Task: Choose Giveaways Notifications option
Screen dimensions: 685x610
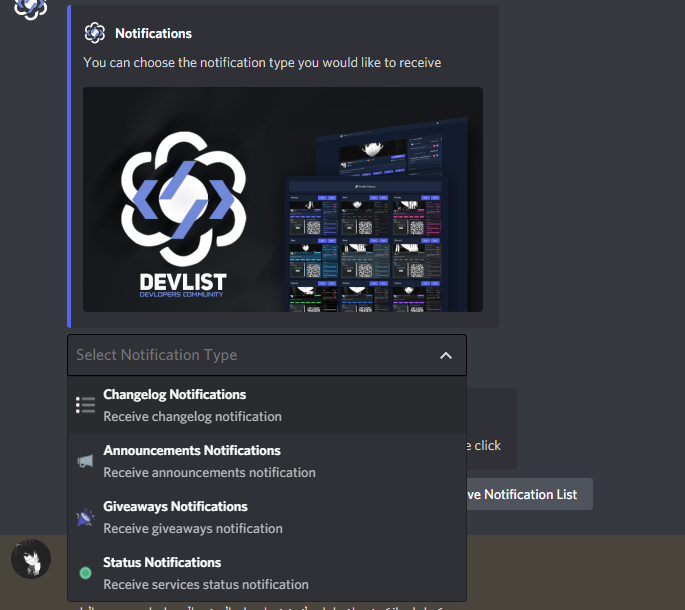Action: pos(267,517)
